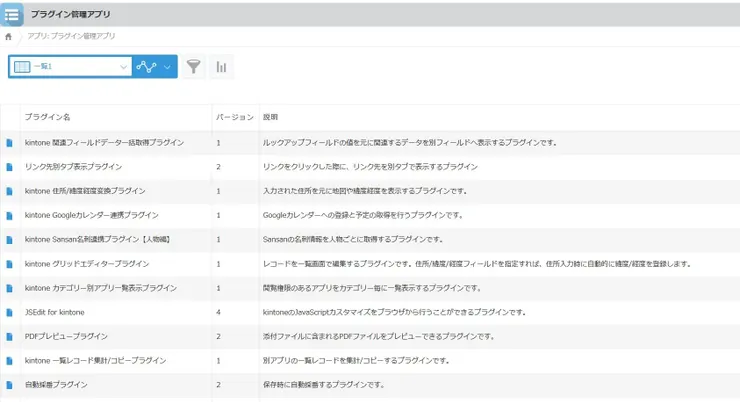Open record details icon for PDFプレビュープラグイン
This screenshot has height=402, width=740.
tap(9, 336)
